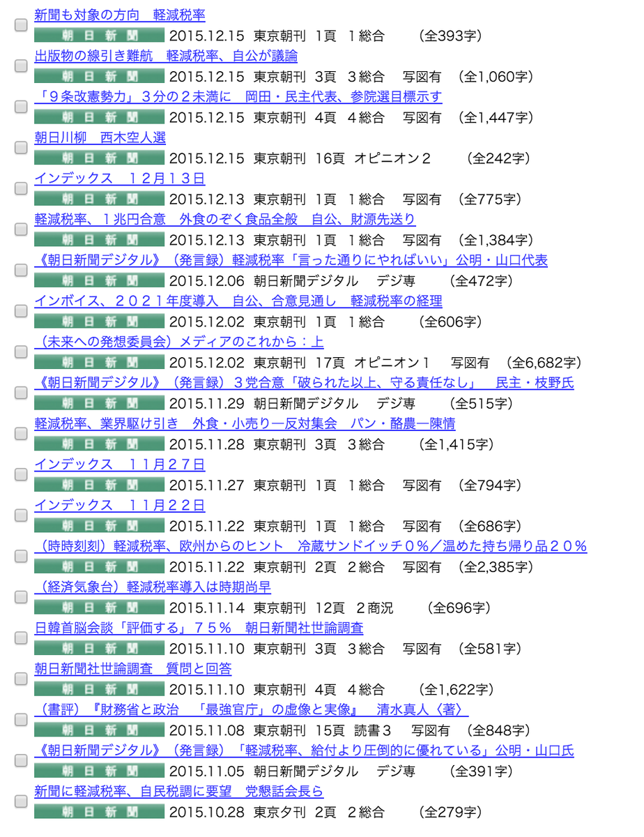Click the 東京夕刊 edition label

click(279, 811)
